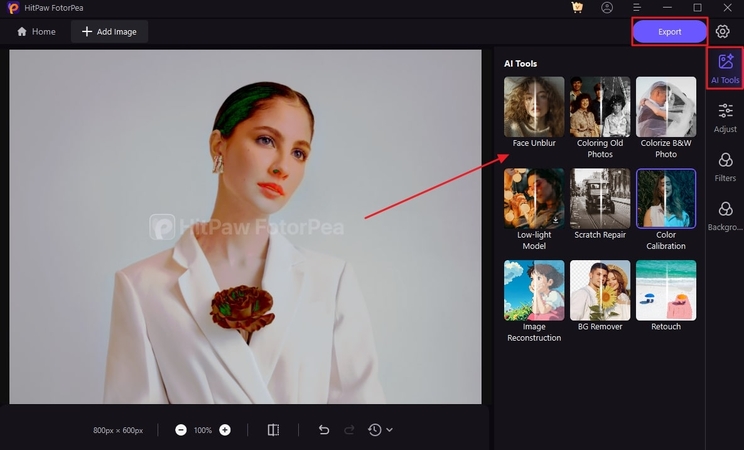744x450 pixels.
Task: Select the Retouch tool
Action: point(666,291)
